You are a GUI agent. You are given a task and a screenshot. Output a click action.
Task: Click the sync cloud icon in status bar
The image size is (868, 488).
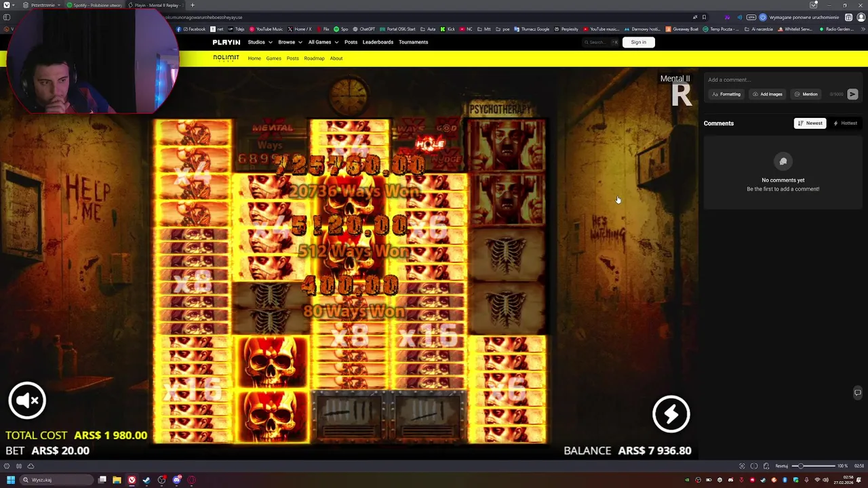pyautogui.click(x=31, y=466)
